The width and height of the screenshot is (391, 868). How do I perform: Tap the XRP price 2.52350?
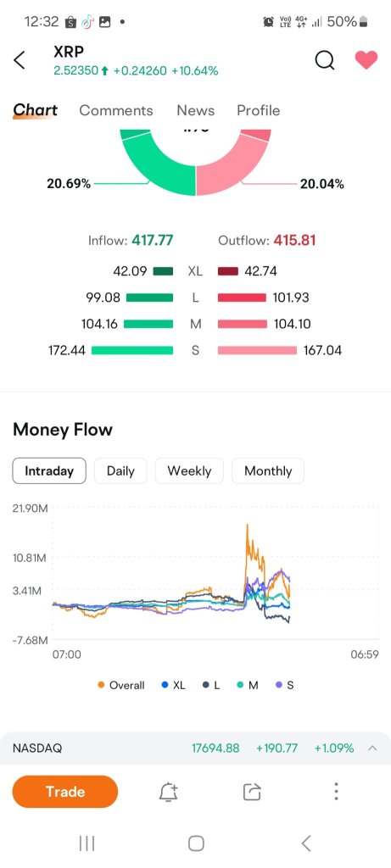75,71
